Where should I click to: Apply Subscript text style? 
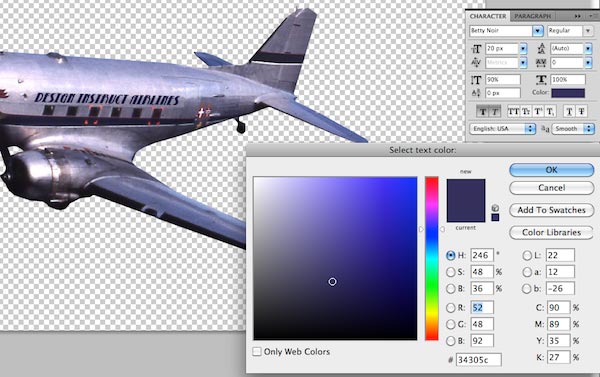[549, 111]
